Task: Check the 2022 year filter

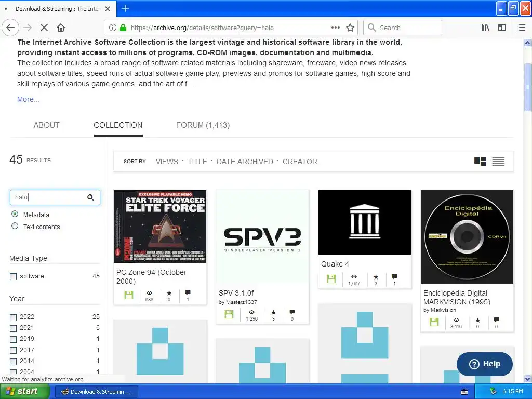Action: point(13,317)
